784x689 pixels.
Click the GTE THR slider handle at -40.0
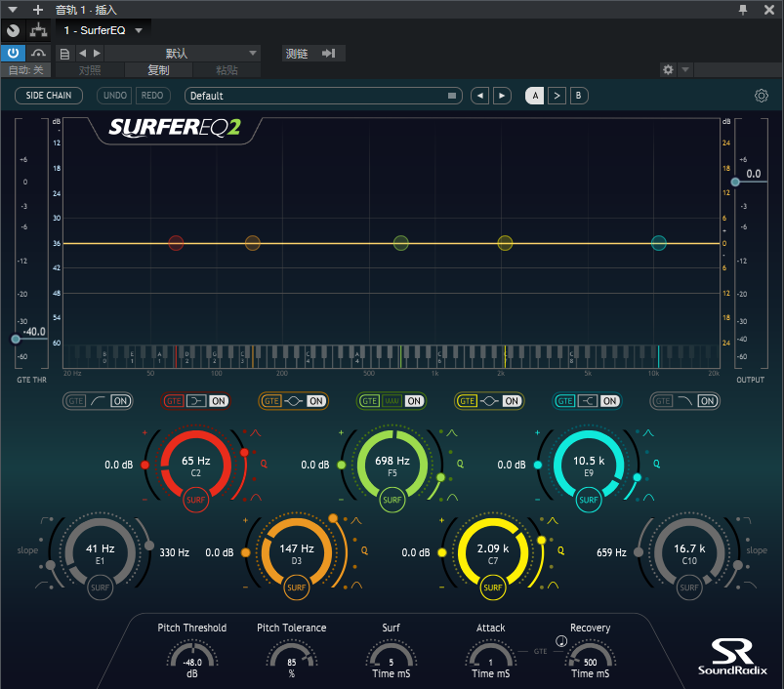(x=16, y=339)
